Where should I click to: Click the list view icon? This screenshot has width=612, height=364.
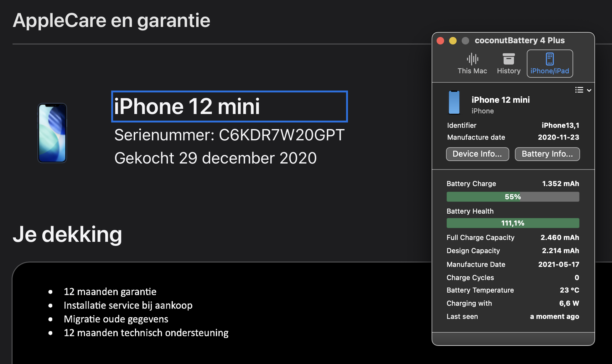pyautogui.click(x=579, y=90)
